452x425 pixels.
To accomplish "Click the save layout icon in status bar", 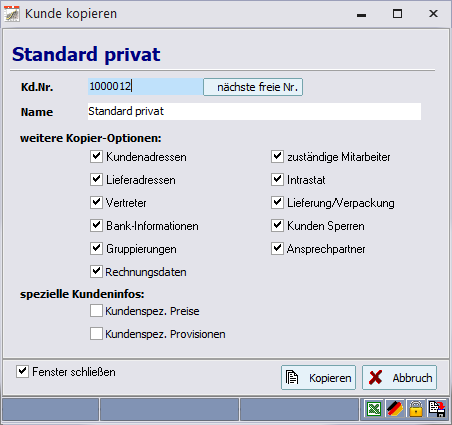I will (x=437, y=409).
